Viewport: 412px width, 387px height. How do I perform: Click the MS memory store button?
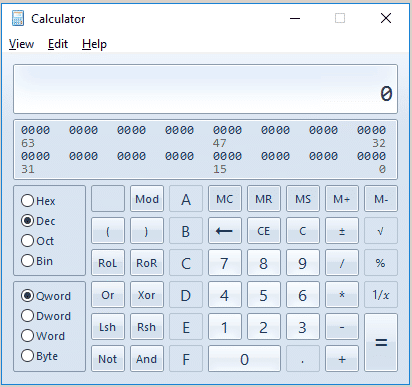click(303, 199)
